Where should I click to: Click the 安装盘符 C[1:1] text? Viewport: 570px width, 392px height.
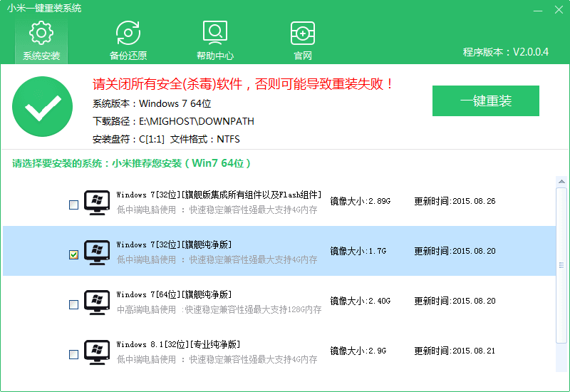click(x=128, y=139)
